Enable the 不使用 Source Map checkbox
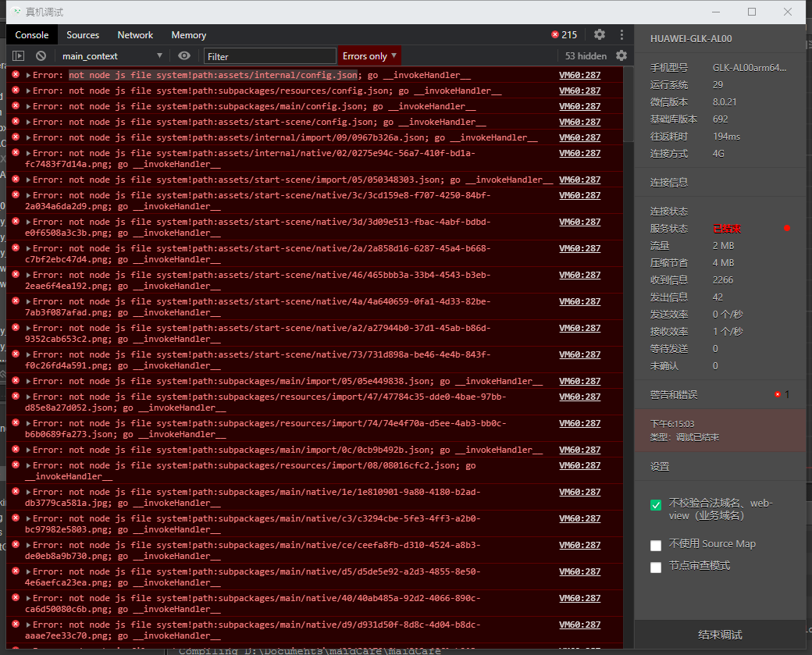Image resolution: width=812 pixels, height=655 pixels. (x=656, y=545)
